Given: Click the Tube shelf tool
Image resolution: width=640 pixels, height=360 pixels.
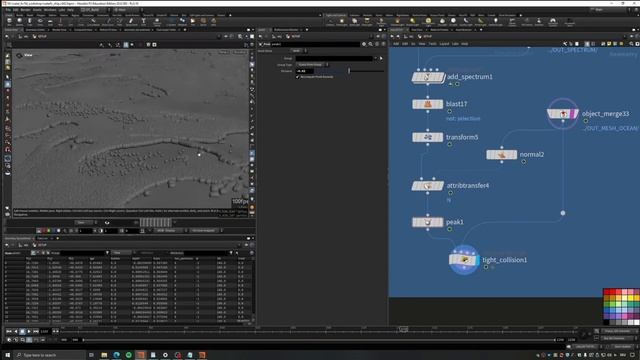Looking at the screenshot, I should (x=29, y=21).
